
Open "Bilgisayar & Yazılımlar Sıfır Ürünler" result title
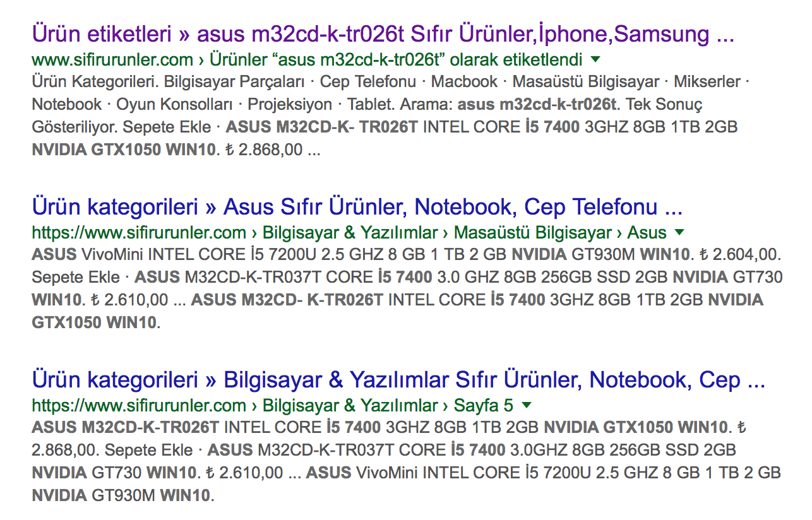pos(398,379)
